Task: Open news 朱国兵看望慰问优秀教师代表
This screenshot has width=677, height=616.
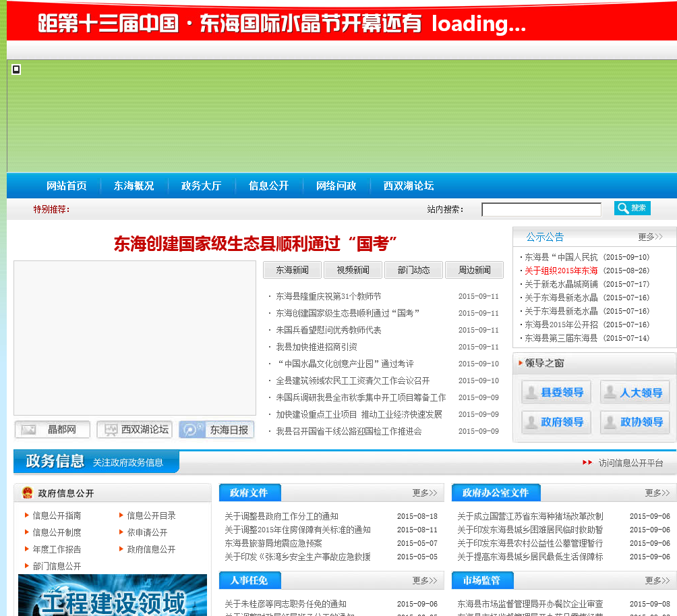Action: point(328,330)
